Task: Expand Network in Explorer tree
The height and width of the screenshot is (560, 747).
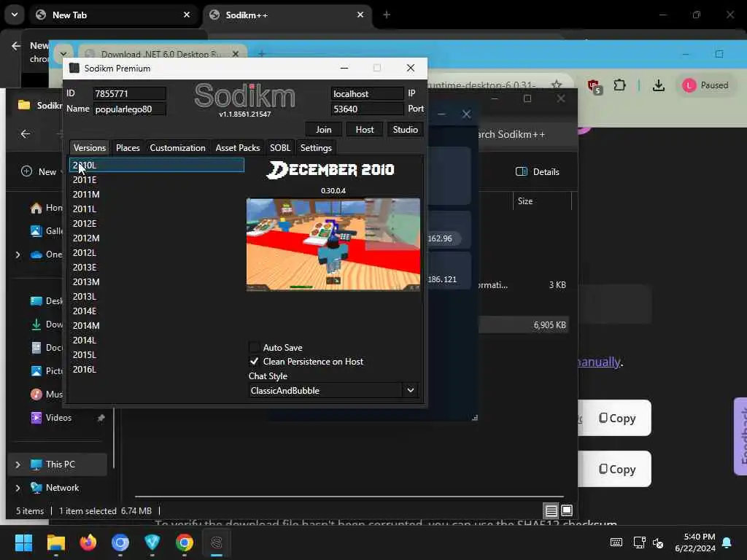Action: (x=18, y=488)
